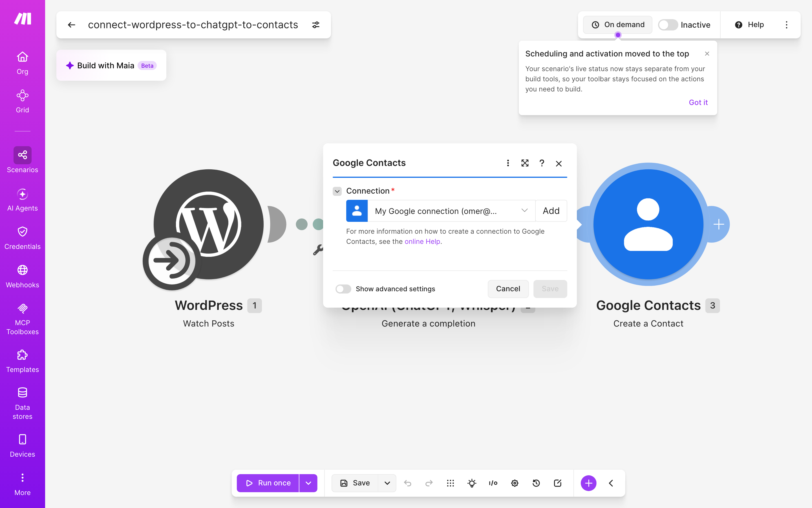
Task: Enable Show advanced settings toggle
Action: (x=343, y=289)
